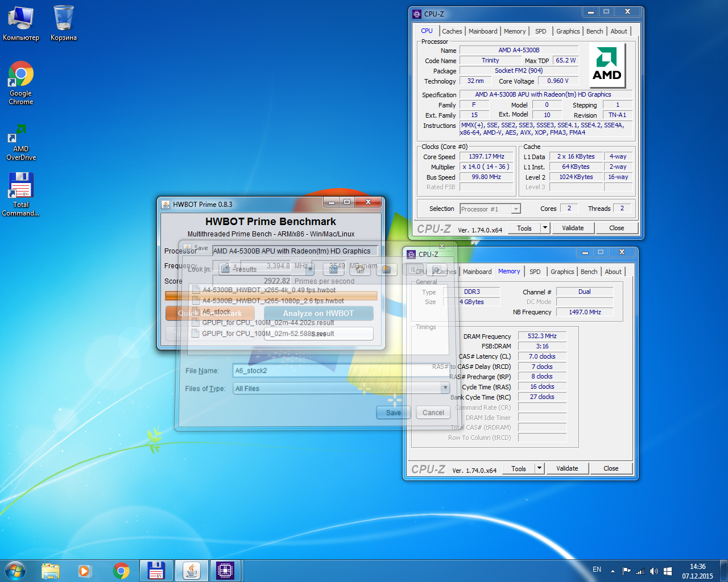
Task: Click EN language indicator in tray
Action: tap(597, 569)
